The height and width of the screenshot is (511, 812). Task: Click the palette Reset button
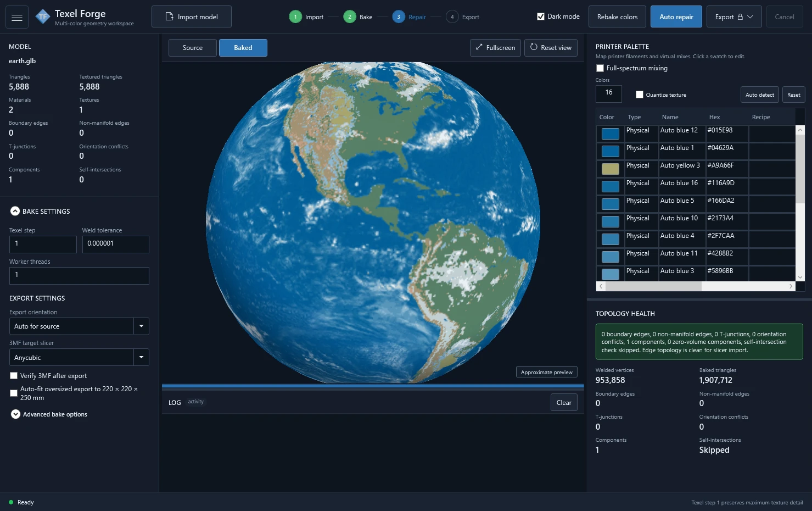click(793, 95)
